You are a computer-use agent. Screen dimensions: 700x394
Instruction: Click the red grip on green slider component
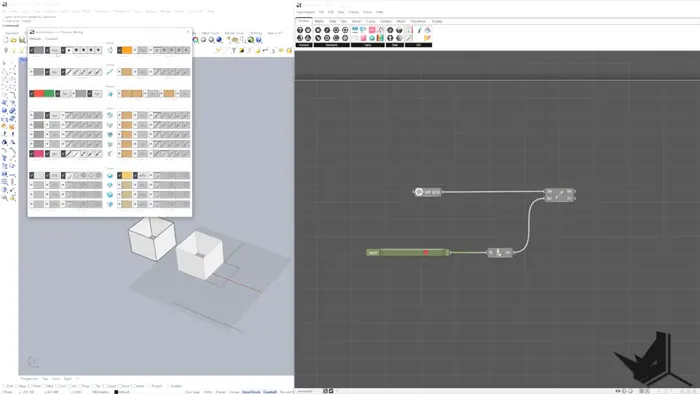coord(426,253)
